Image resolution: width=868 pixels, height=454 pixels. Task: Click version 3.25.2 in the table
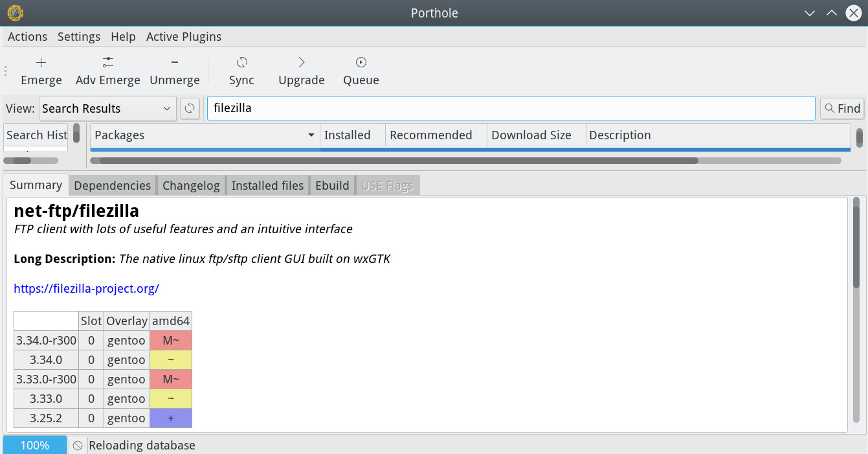click(x=46, y=418)
